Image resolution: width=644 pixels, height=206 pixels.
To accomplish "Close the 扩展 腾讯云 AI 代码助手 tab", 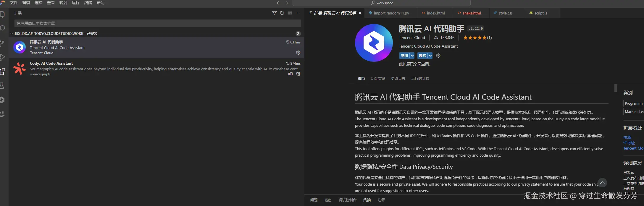I will 360,13.
